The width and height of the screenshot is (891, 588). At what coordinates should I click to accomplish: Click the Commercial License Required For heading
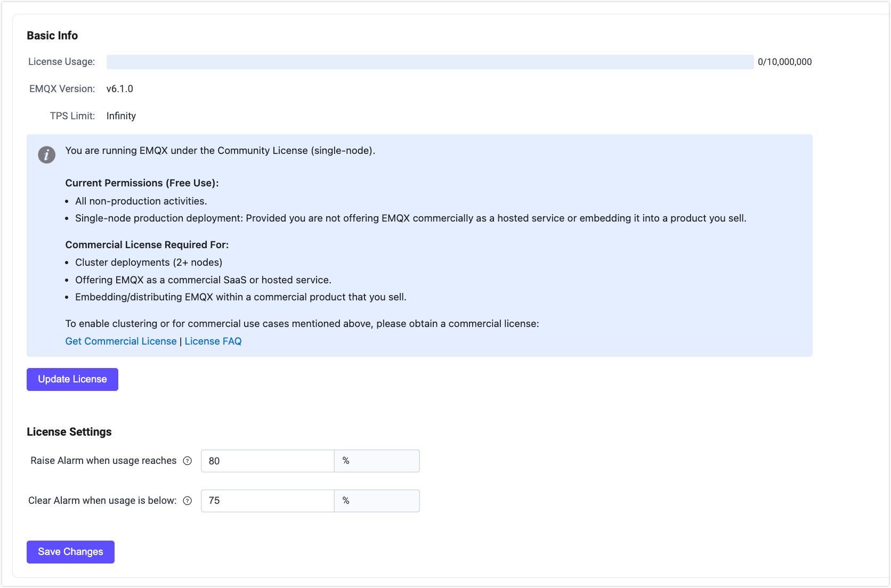147,245
